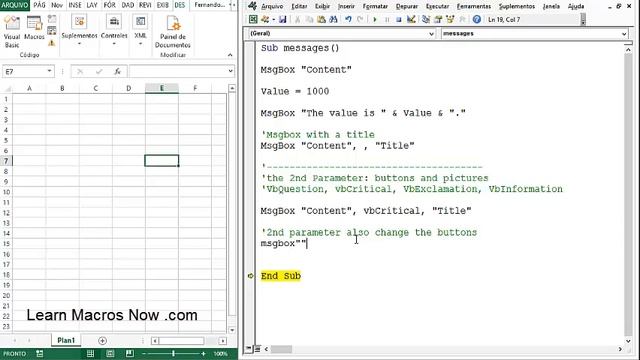Image resolution: width=640 pixels, height=360 pixels.
Task: Open Properties Window icon
Action: click(x=438, y=19)
